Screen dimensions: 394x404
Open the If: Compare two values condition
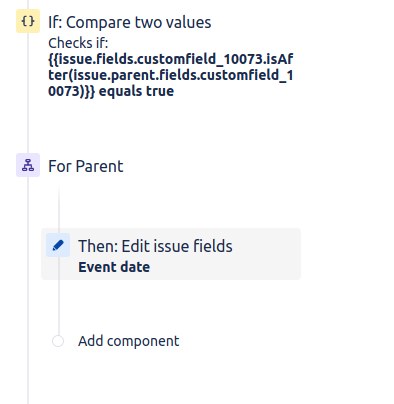pyautogui.click(x=130, y=22)
